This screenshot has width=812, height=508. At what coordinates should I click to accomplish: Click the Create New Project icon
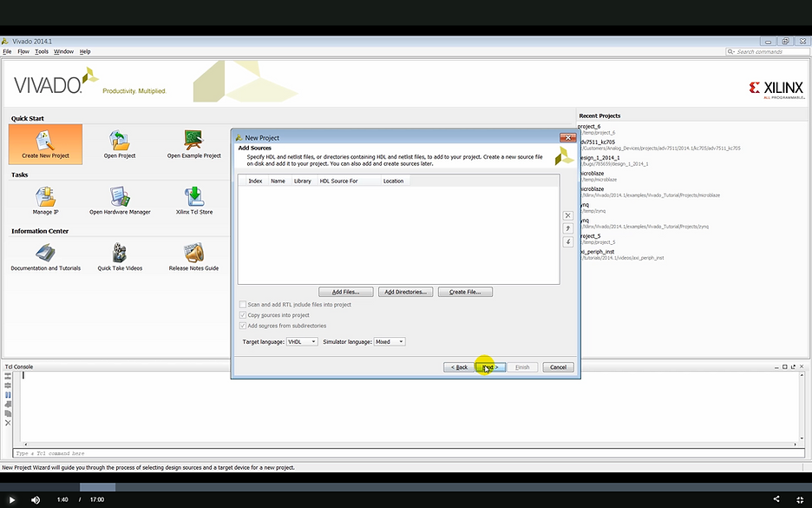(x=45, y=140)
